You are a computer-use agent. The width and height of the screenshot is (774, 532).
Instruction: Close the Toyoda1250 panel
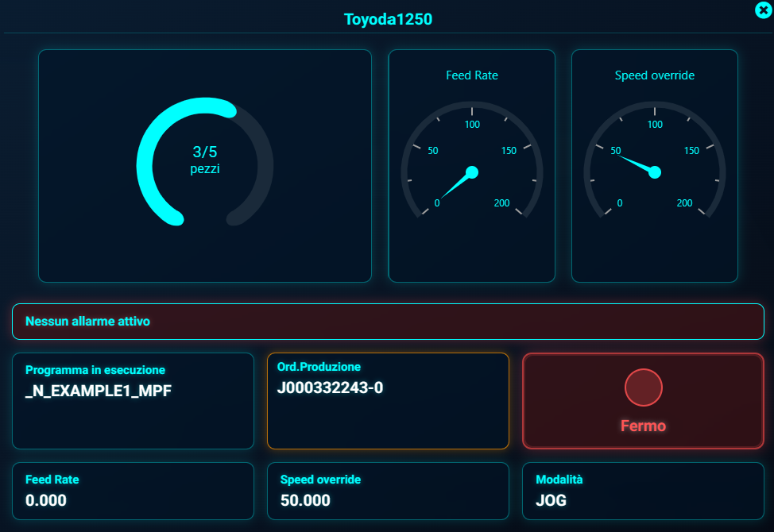[x=762, y=10]
